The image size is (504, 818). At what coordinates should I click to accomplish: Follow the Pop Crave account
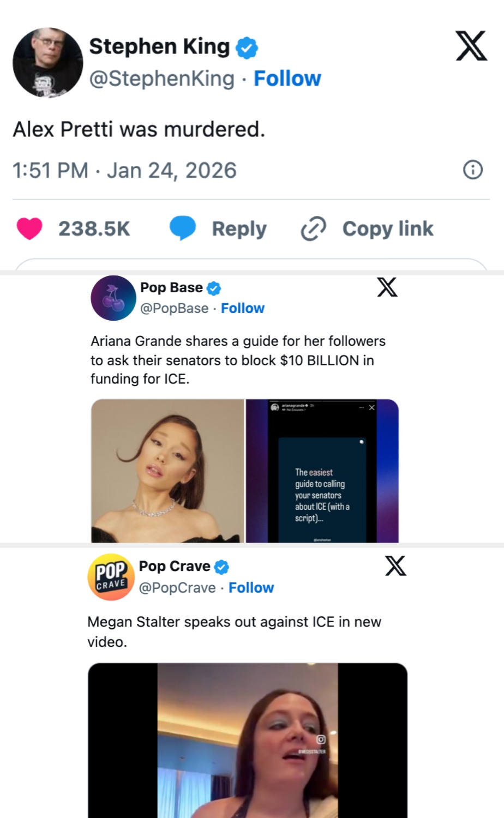251,588
